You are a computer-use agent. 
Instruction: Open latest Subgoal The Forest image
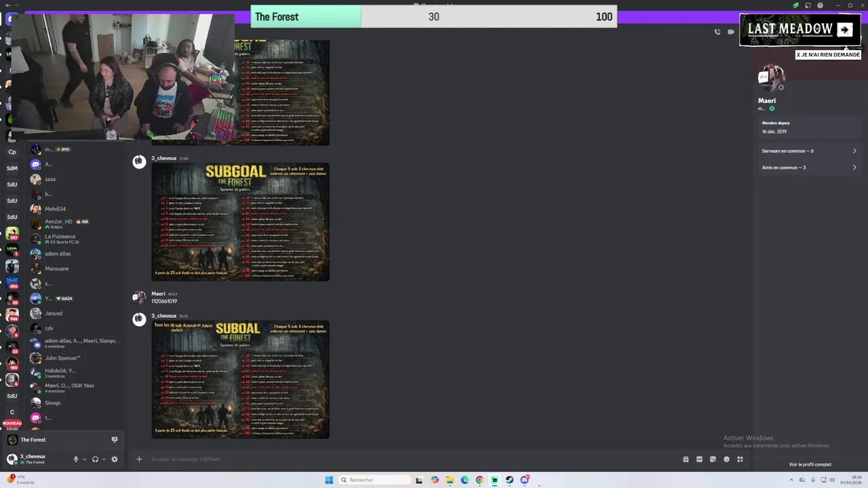pos(240,380)
